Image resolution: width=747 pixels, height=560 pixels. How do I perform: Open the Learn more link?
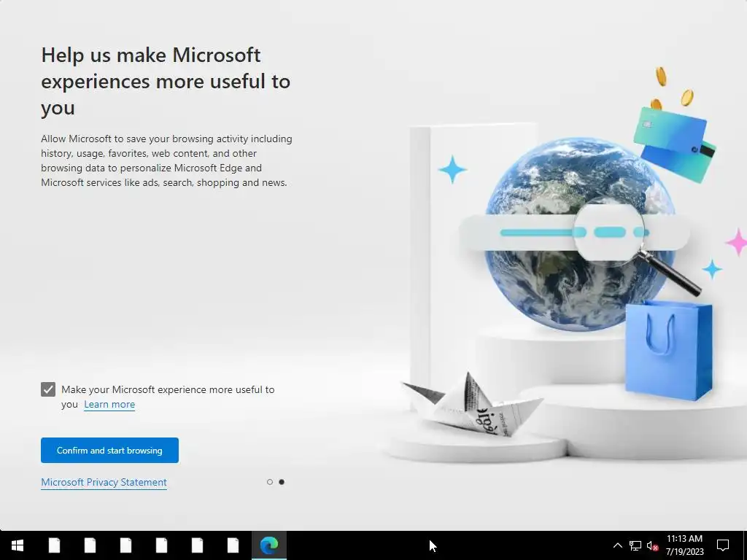pos(109,404)
